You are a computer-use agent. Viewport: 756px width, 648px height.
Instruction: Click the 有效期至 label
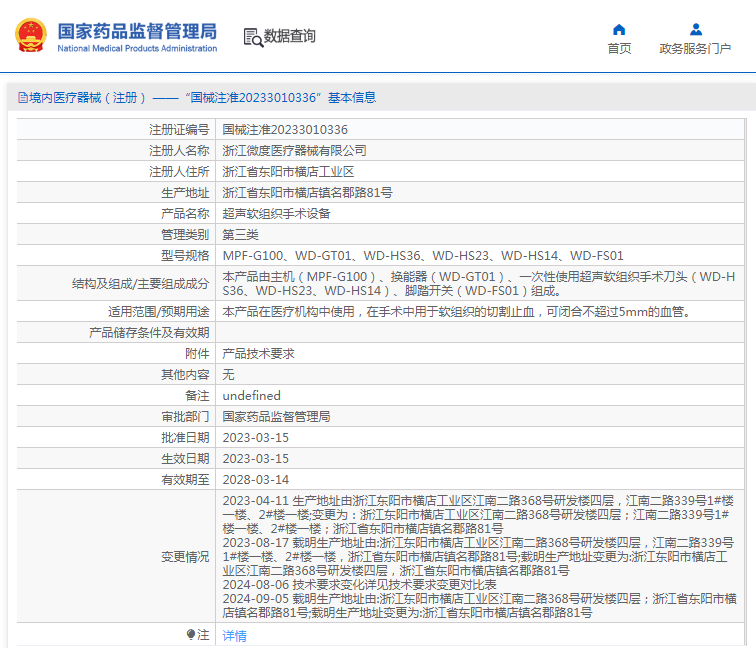[185, 480]
